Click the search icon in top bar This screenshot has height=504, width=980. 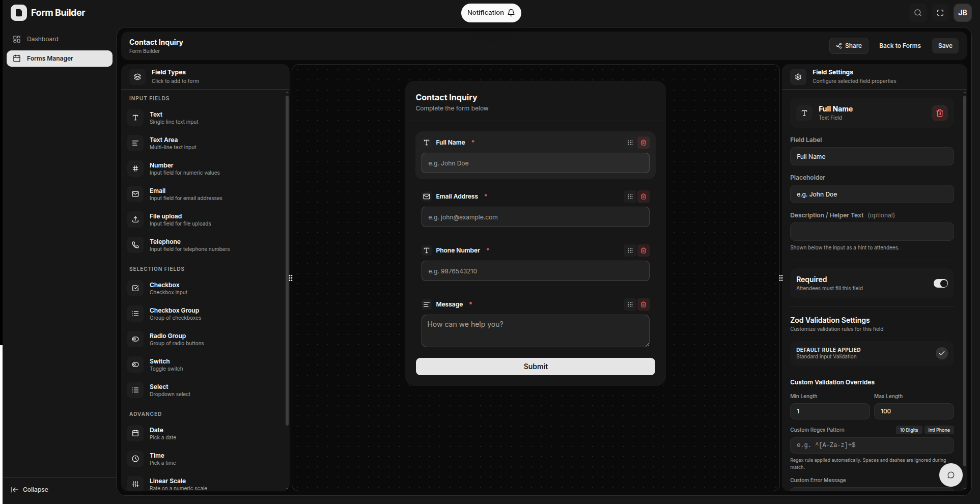pyautogui.click(x=918, y=13)
